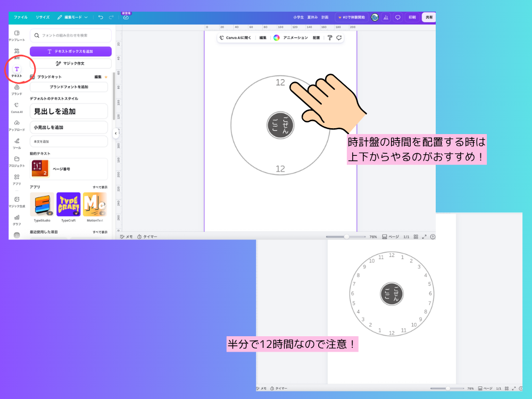Click the 共有 (Share) button
The width and height of the screenshot is (532, 399).
(x=429, y=18)
